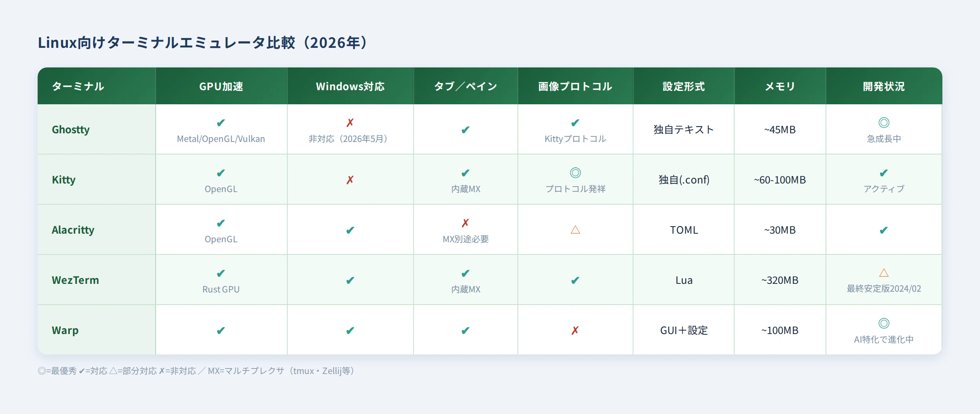The width and height of the screenshot is (980, 414).
Task: Click the Alacritty development status checkmark
Action: (x=884, y=230)
